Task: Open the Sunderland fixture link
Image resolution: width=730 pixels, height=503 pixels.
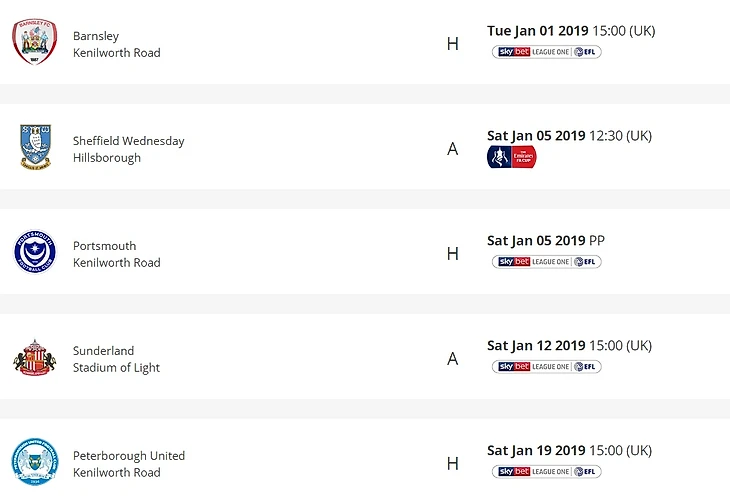Action: pyautogui.click(x=103, y=351)
